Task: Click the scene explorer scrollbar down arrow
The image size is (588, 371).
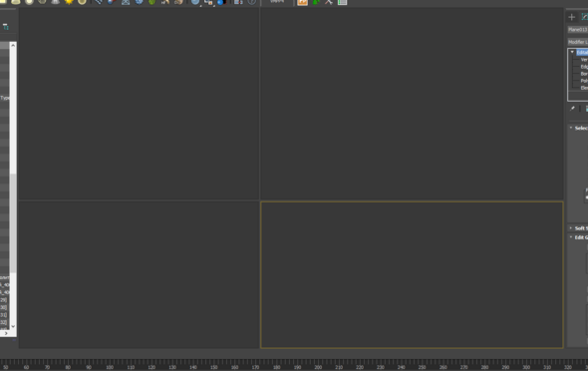Action: click(13, 326)
